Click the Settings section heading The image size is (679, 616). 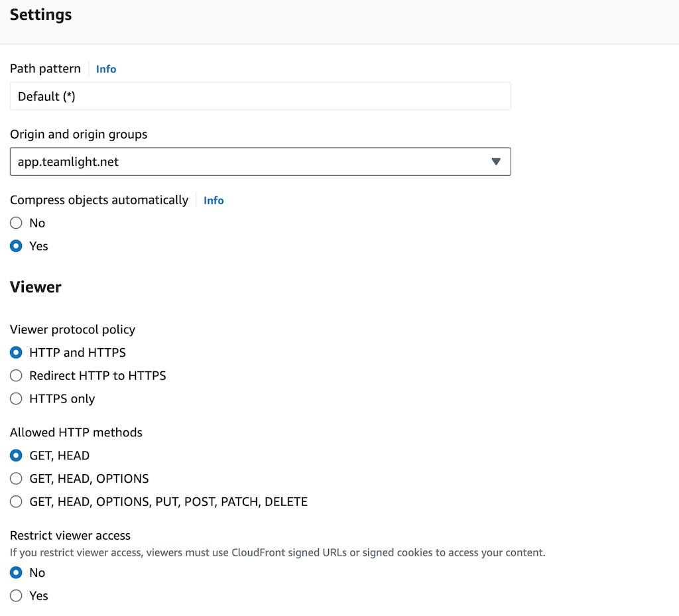pos(40,15)
